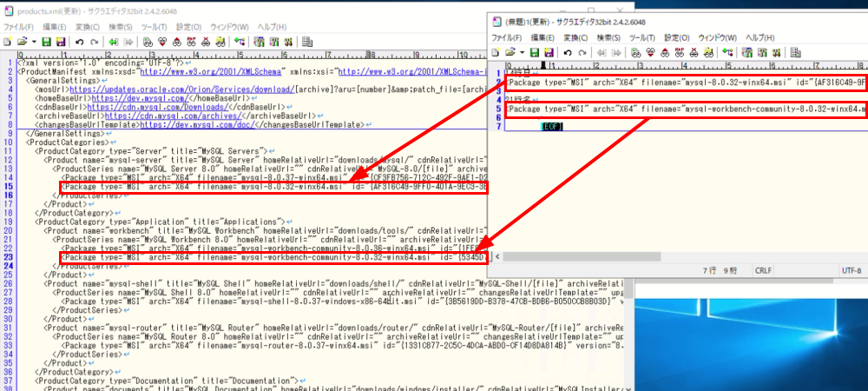Click Find binoculars icon in untitled (無題) toolbar

636,52
